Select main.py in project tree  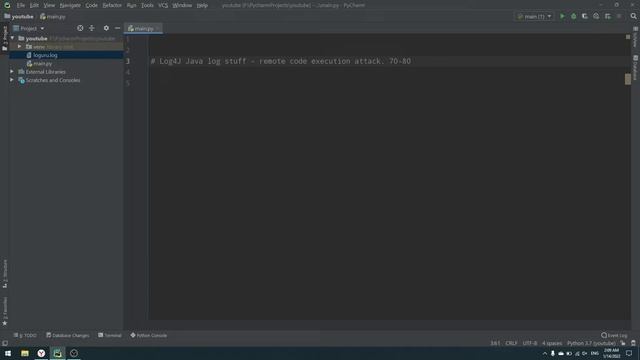[42, 63]
